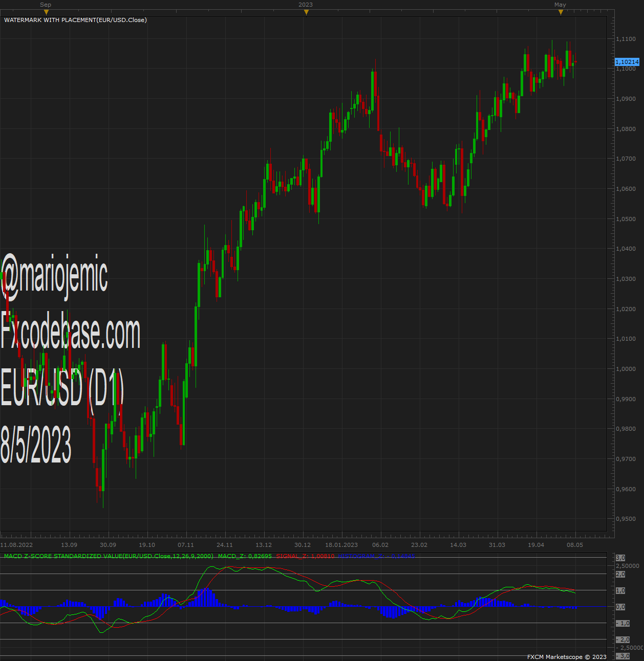Click the 0,9700 price axis label

tap(626, 459)
